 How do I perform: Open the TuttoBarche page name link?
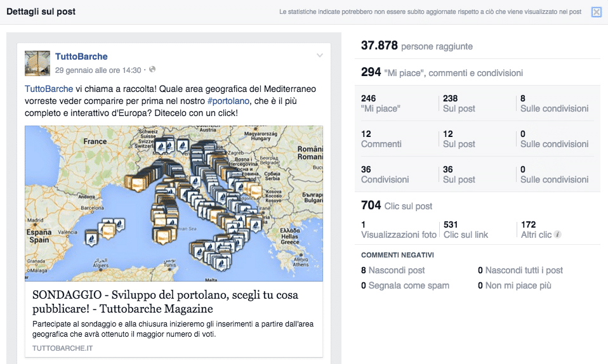tap(81, 56)
